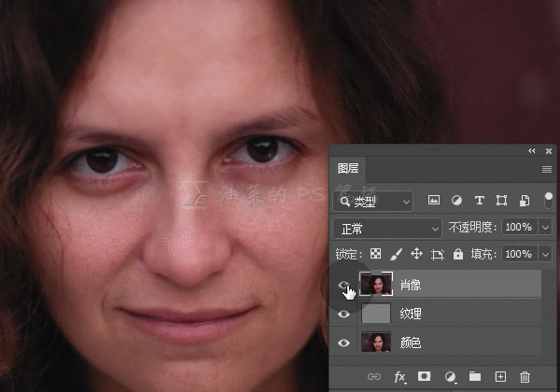The image size is (560, 392).
Task: Prevent artboard auto-nesting lock icon
Action: coord(438,254)
